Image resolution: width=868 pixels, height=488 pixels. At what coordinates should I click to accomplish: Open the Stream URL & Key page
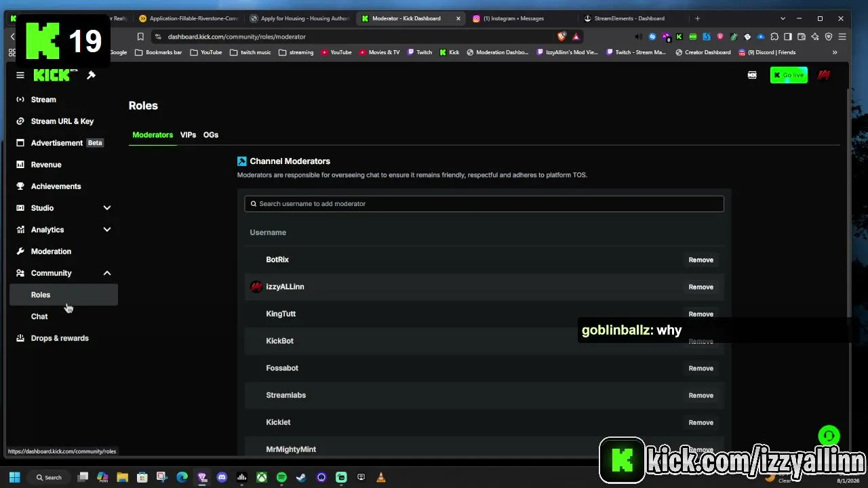tap(64, 121)
